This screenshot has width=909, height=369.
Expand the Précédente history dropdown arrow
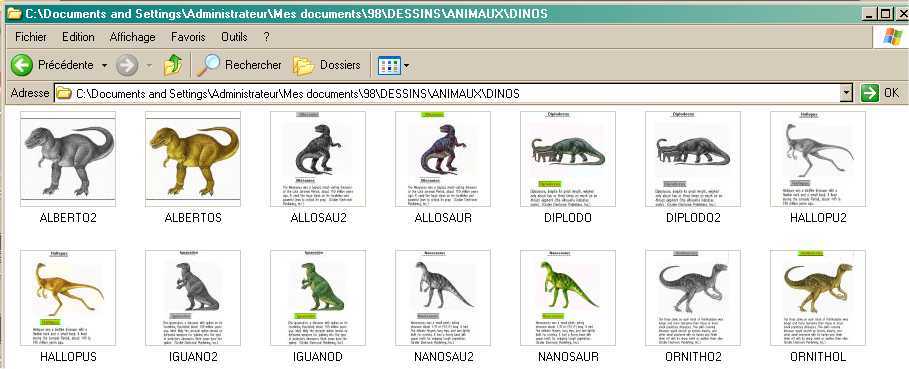tap(104, 65)
